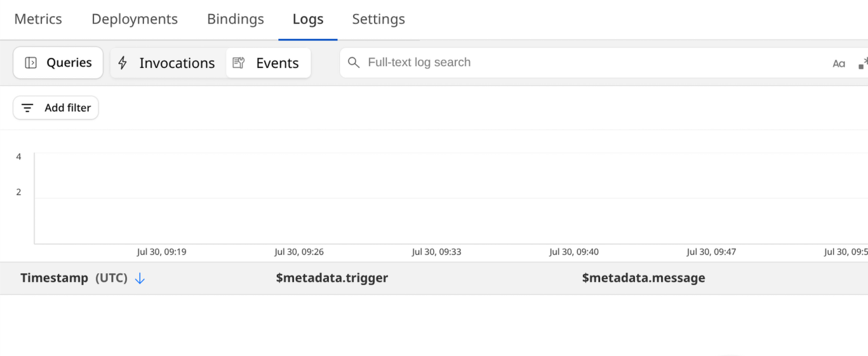Click the $metadata.message column header
Viewport: 868px width, 356px height.
tap(643, 278)
